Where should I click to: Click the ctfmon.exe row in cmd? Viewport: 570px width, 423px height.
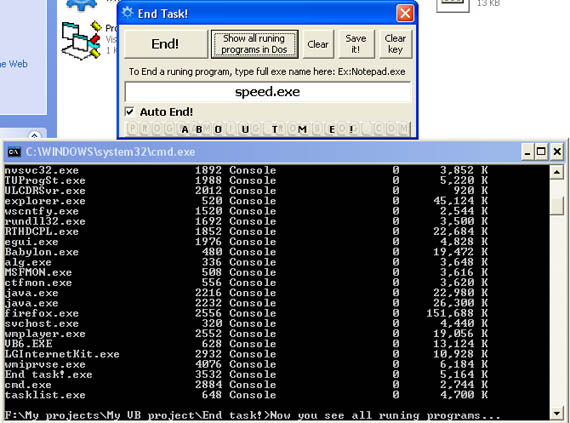[246, 282]
